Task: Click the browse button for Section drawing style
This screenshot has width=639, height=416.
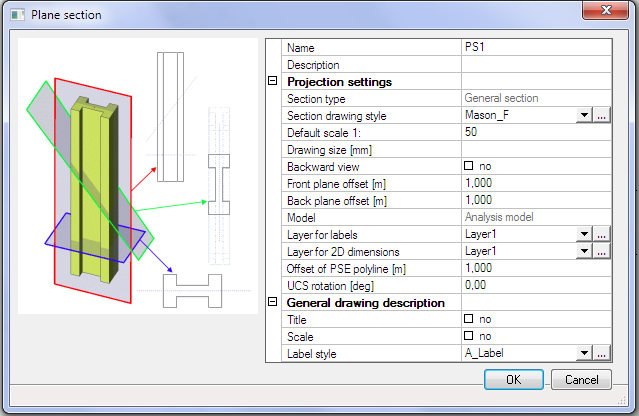Action: tap(601, 116)
